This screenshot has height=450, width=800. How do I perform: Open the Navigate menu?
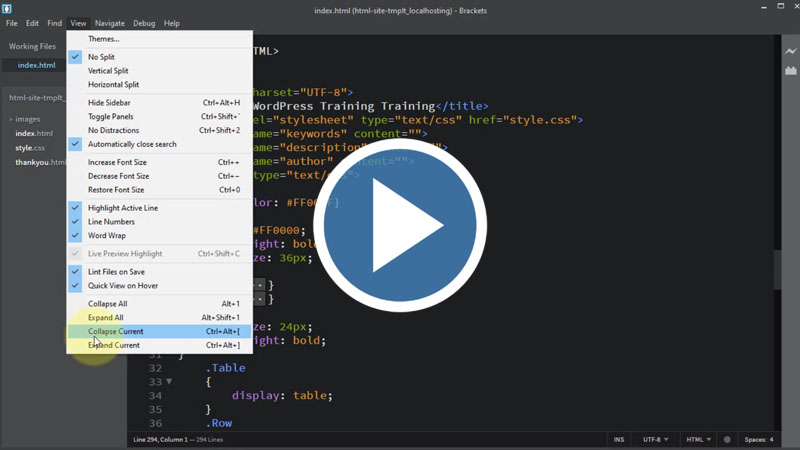click(110, 23)
